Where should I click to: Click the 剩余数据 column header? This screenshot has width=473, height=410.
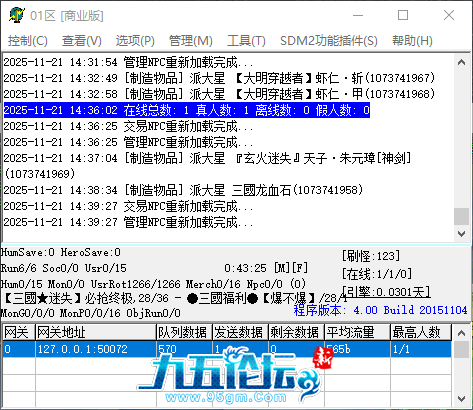coord(296,332)
